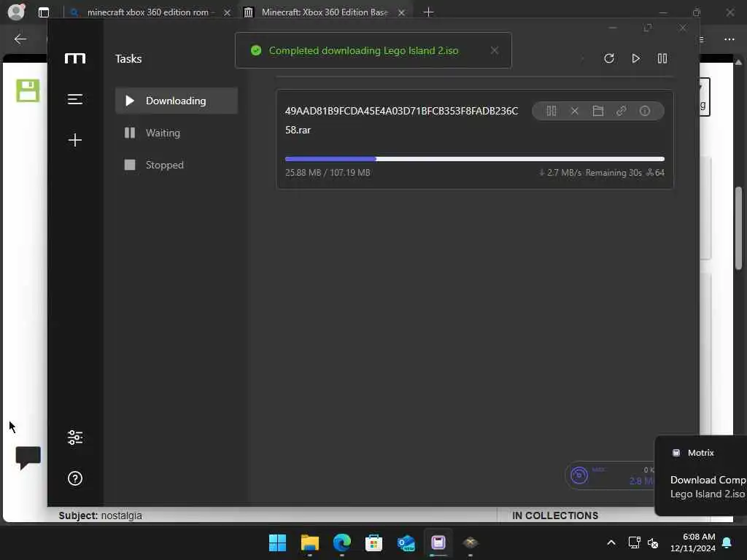
Task: Open browser settings and more menu
Action: tap(729, 39)
